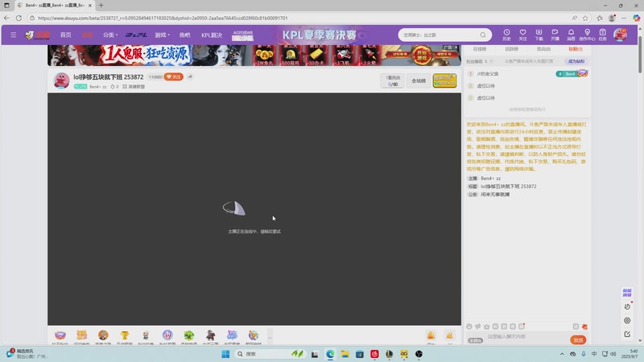Click the taskbar search box

point(270,354)
